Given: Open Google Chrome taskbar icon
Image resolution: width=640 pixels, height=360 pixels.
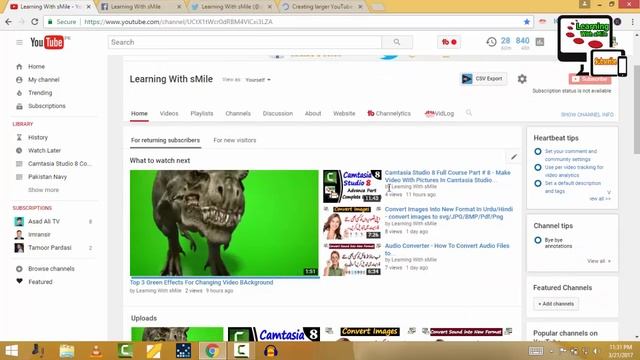Looking at the screenshot, I should 212,351.
